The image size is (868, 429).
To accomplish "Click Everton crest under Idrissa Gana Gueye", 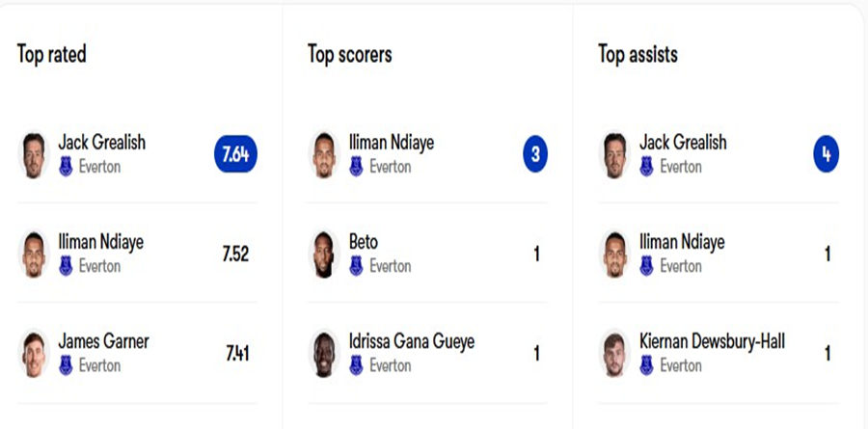I will [356, 366].
